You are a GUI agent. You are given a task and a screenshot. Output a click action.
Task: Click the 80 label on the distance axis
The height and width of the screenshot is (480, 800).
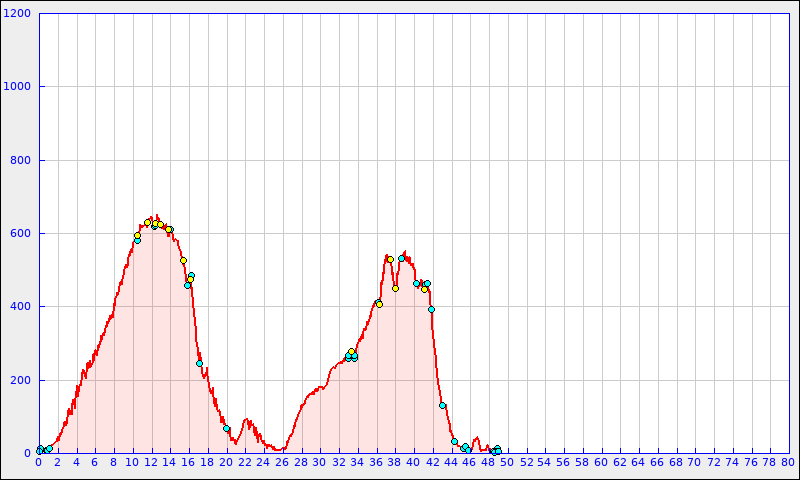click(x=788, y=463)
